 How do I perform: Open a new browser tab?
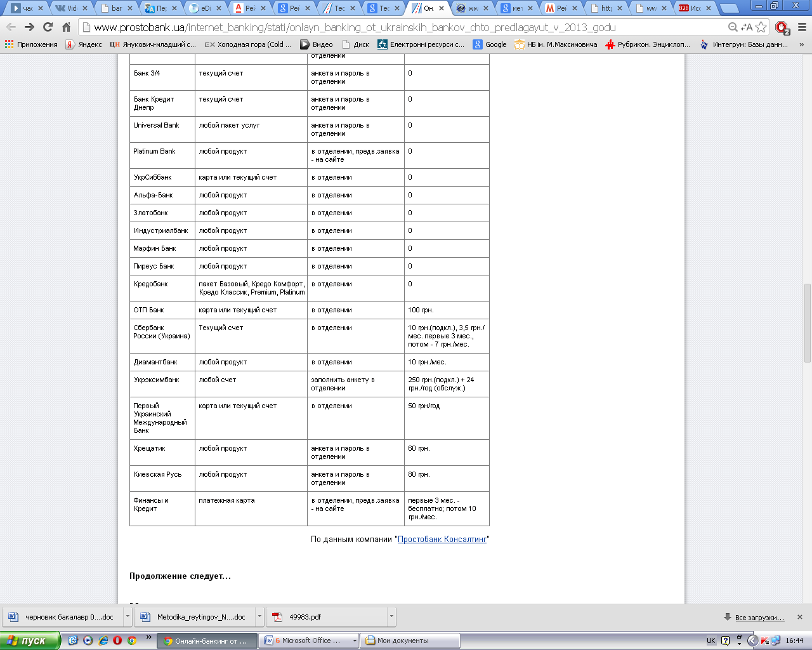pyautogui.click(x=729, y=8)
